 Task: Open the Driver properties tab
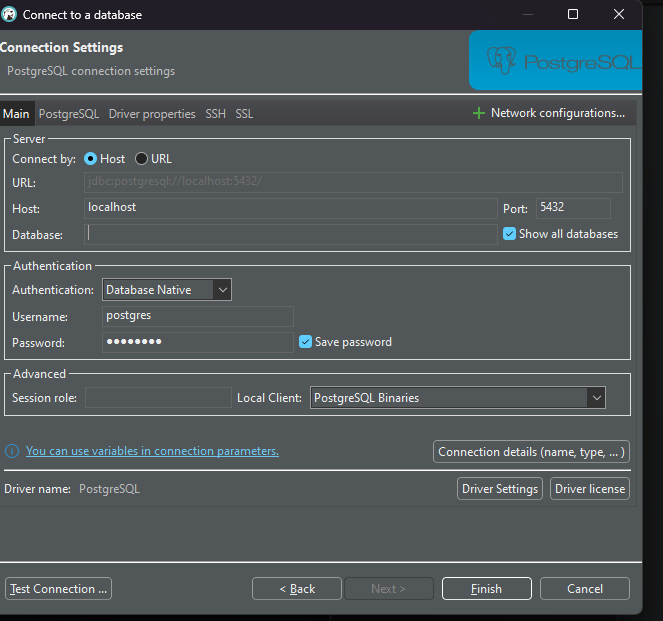[x=152, y=114]
